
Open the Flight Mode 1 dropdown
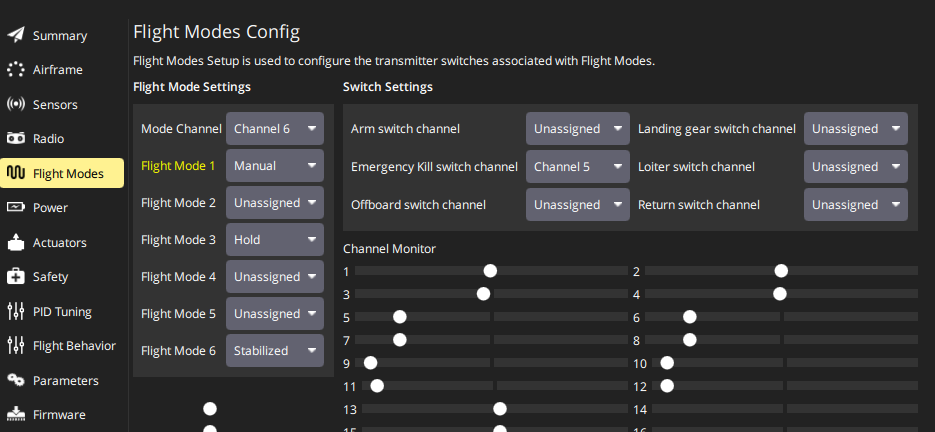(275, 166)
